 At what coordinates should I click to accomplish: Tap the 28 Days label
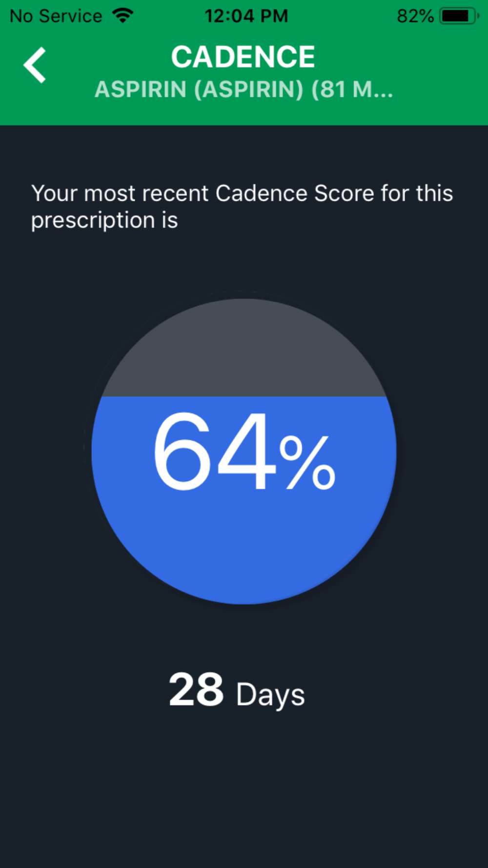[237, 691]
